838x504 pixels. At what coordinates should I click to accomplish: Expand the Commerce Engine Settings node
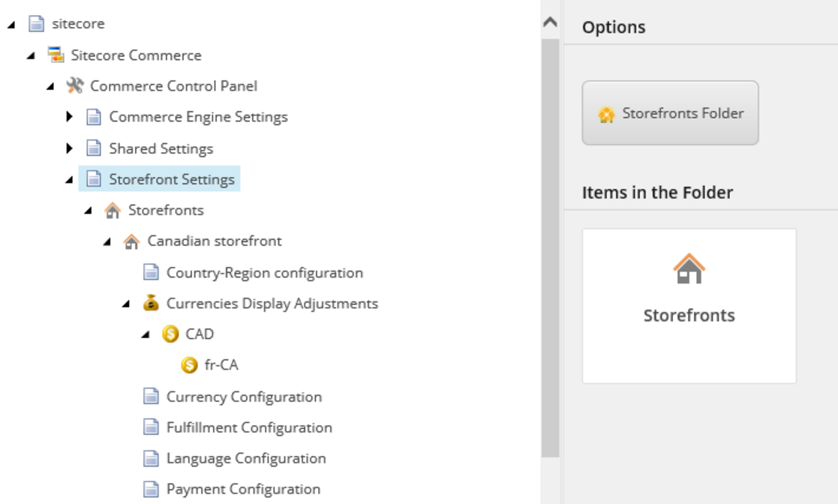click(69, 116)
